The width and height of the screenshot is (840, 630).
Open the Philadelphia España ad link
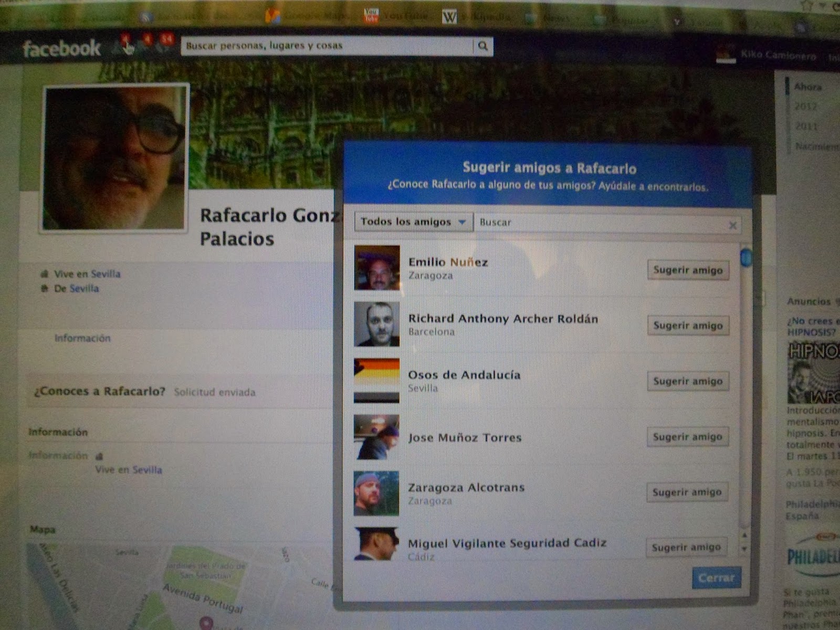coord(812,510)
